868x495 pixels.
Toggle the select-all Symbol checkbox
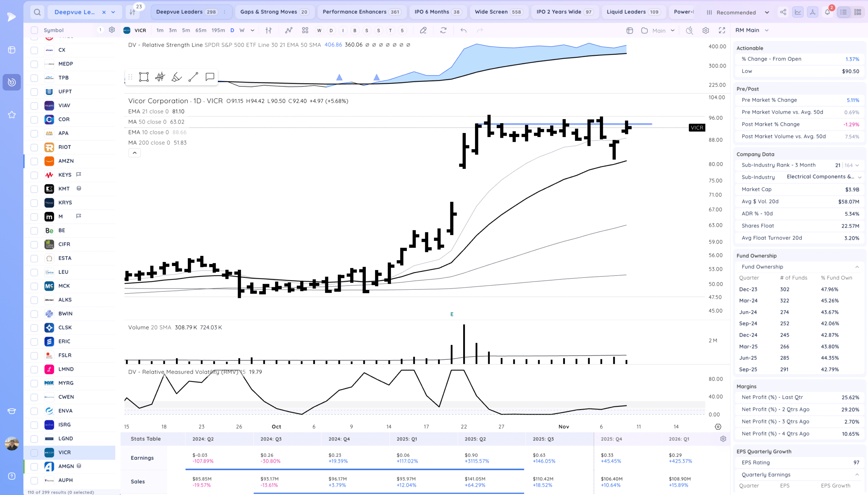coord(34,30)
